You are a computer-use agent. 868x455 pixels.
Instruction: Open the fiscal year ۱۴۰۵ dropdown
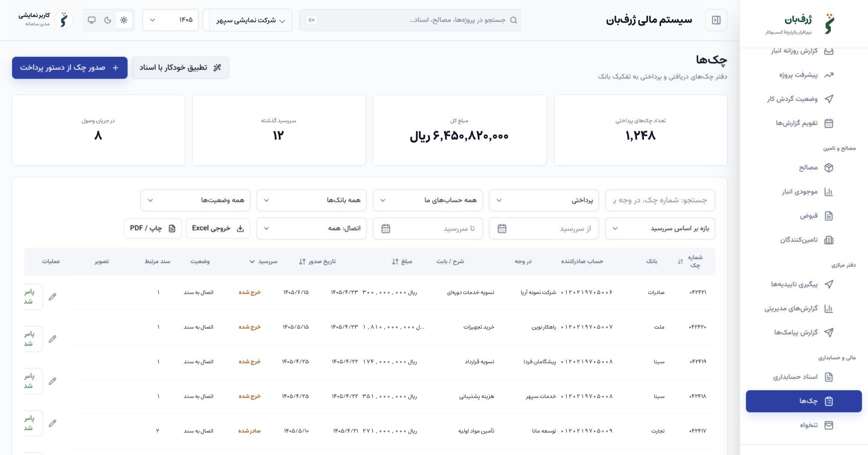coord(171,20)
